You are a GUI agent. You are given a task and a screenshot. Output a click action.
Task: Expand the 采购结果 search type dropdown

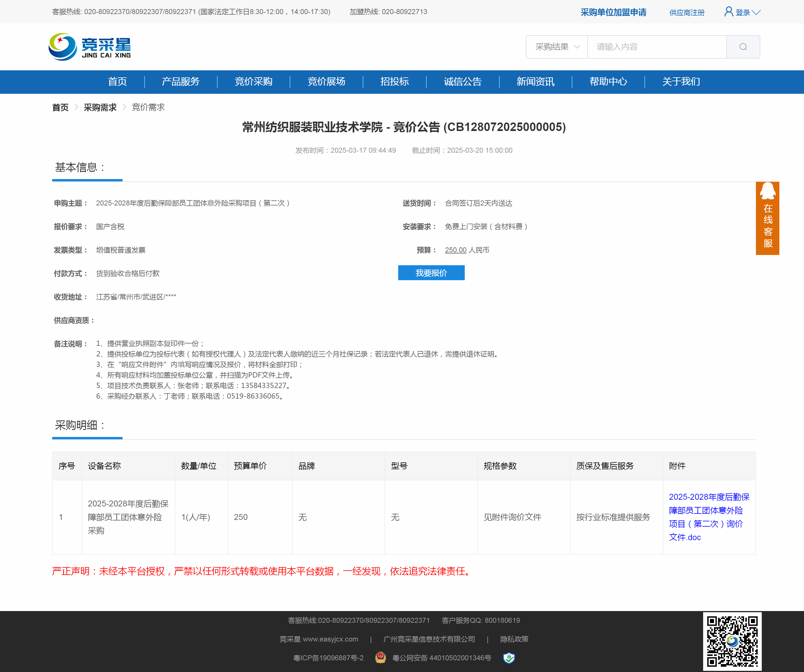click(x=557, y=47)
